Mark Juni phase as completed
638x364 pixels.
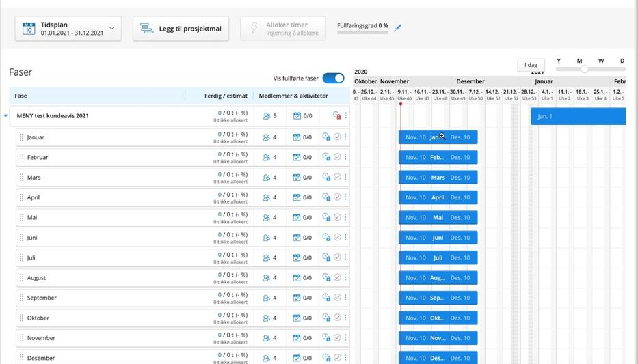pyautogui.click(x=337, y=237)
